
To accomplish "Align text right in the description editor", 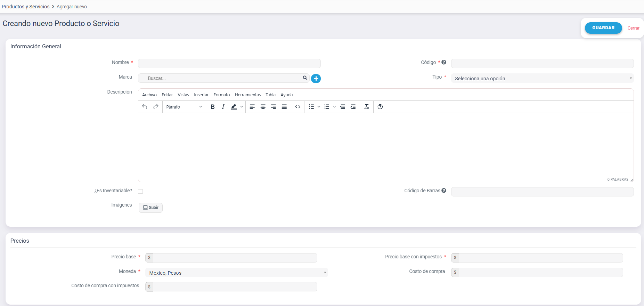I will tap(274, 107).
